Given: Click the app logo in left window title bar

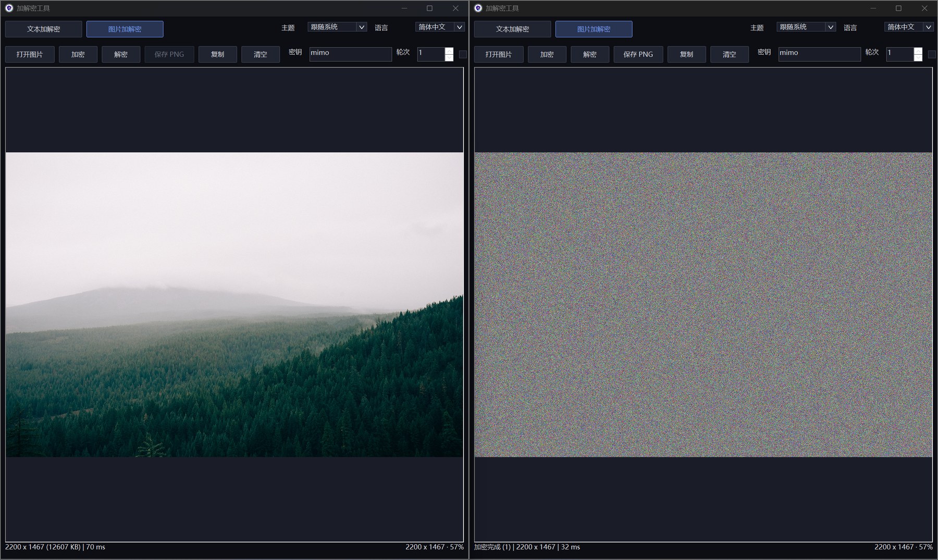Looking at the screenshot, I should (x=9, y=8).
